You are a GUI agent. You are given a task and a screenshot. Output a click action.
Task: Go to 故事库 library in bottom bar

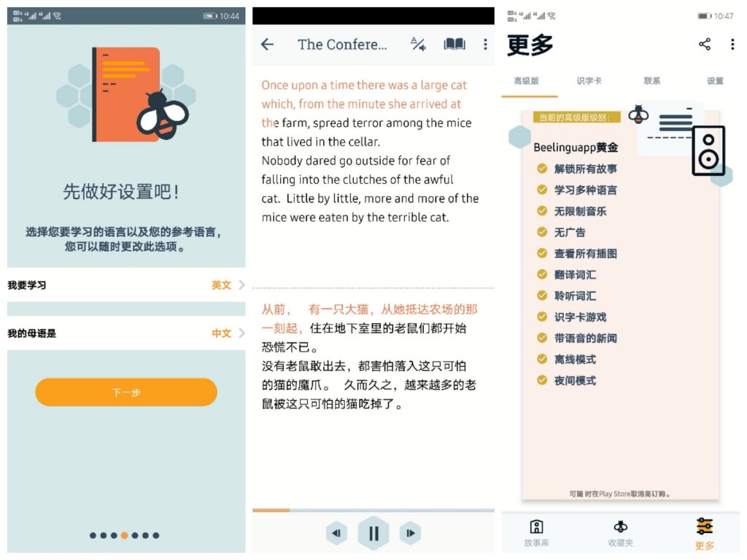[536, 533]
